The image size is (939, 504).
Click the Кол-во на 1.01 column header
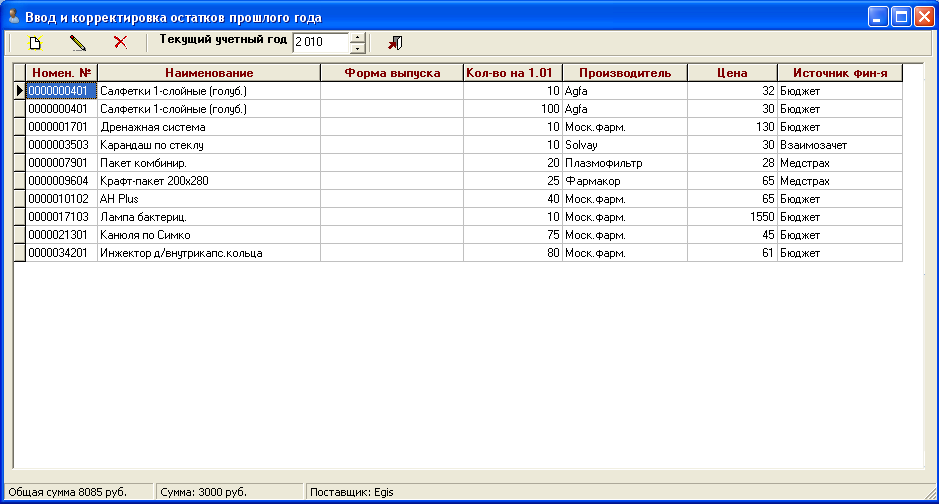tap(513, 72)
